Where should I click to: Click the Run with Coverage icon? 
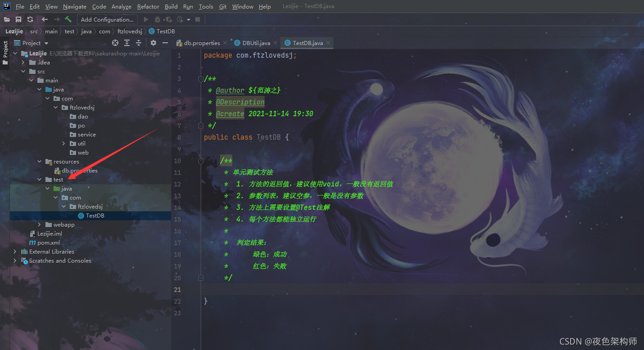[168, 19]
